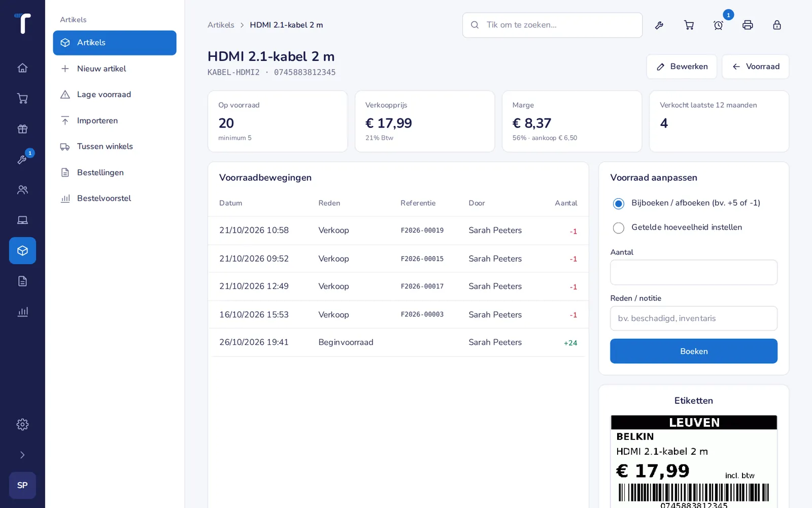Open Bestellingen menu item
Viewport: 812px width, 508px height.
[x=115, y=172]
